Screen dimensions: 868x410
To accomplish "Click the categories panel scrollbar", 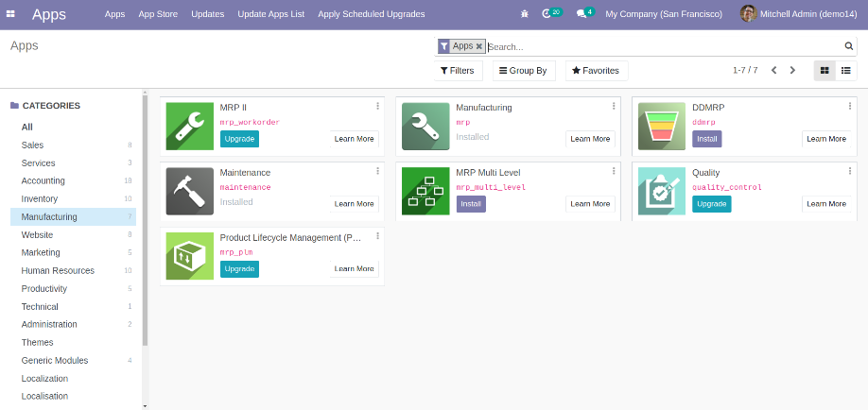I will 145,220.
